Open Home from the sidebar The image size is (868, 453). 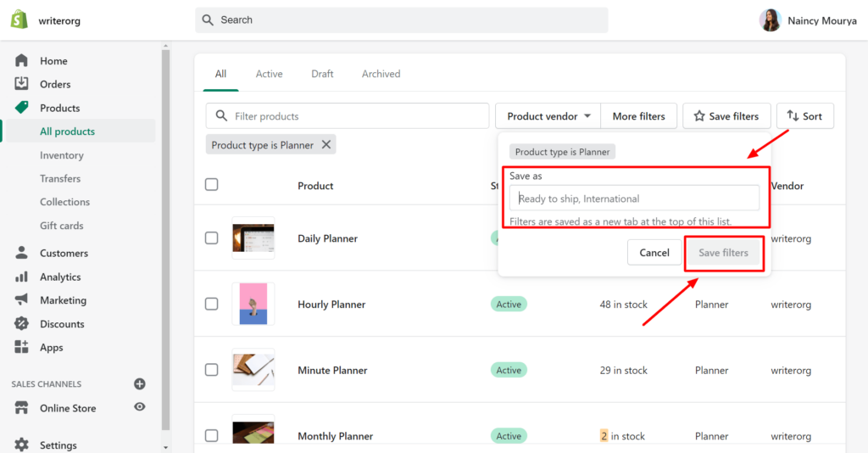point(53,61)
